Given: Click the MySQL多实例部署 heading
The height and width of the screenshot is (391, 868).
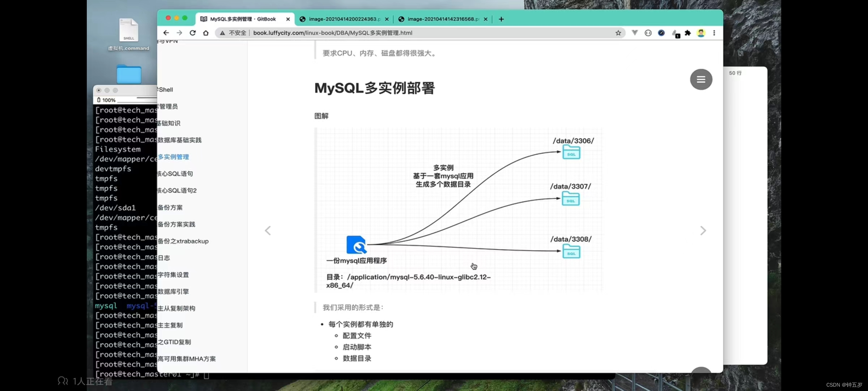Looking at the screenshot, I should [x=374, y=88].
